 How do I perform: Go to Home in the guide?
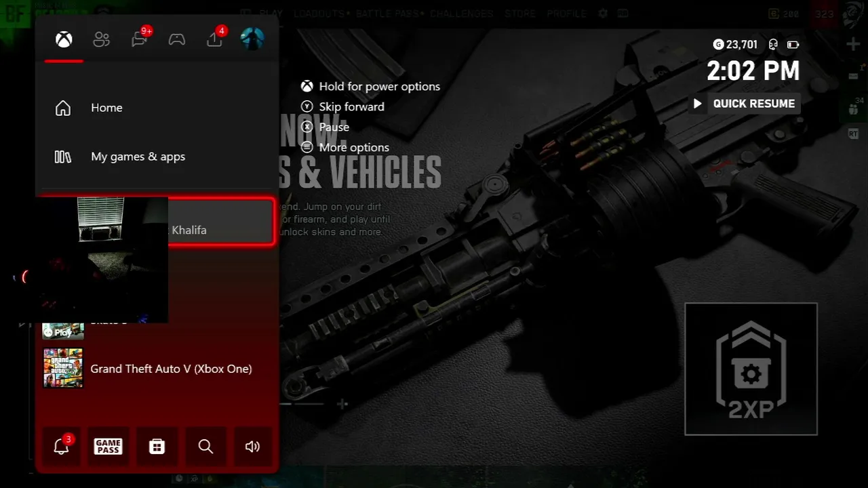157,108
